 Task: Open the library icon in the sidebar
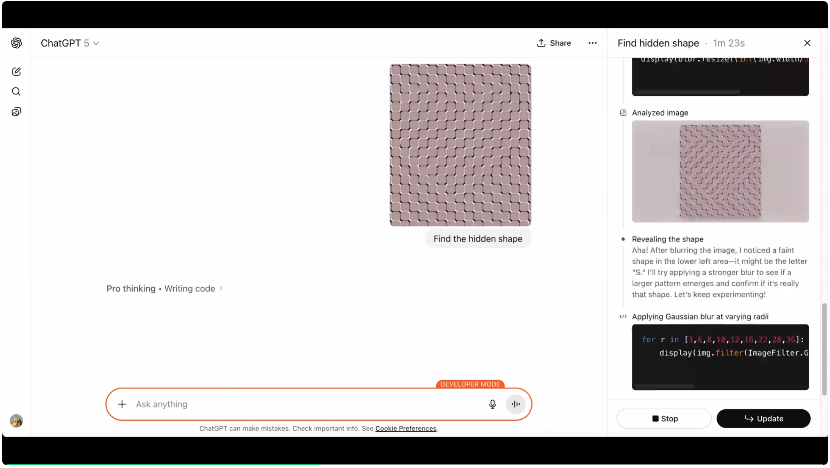click(16, 112)
